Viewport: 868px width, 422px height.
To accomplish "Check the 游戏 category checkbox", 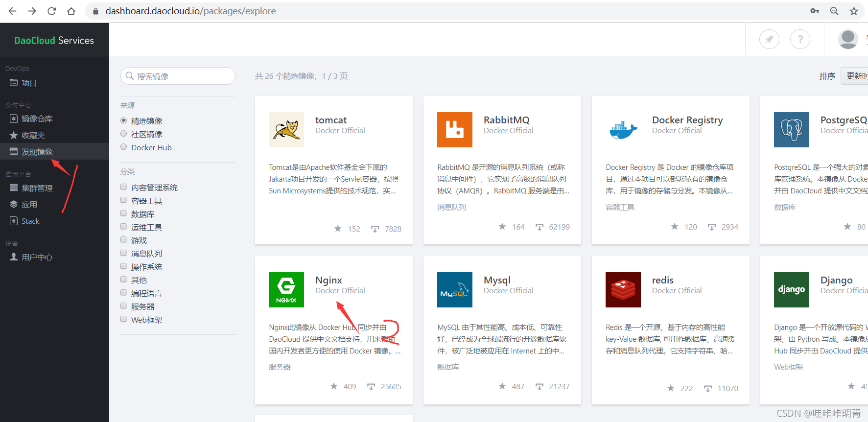I will pos(124,240).
